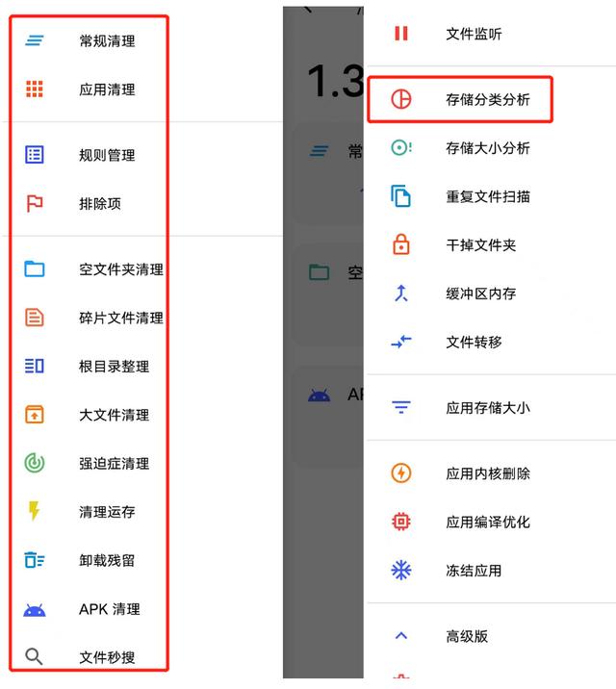
Task: Tap the 应用编译优化 chip icon
Action: [401, 522]
